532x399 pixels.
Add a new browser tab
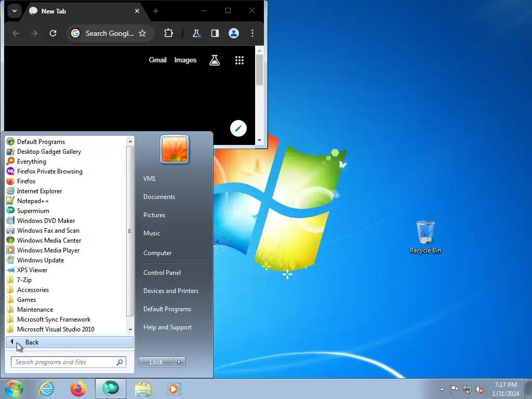coord(156,11)
